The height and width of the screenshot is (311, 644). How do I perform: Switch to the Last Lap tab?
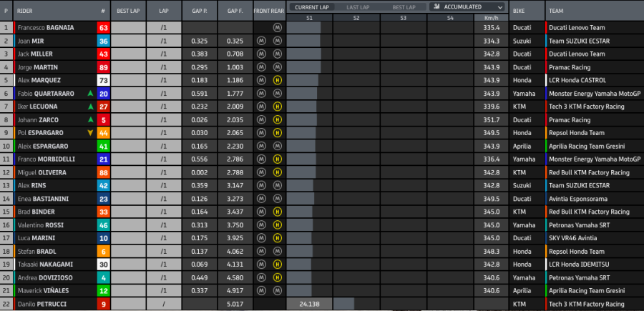coord(358,6)
